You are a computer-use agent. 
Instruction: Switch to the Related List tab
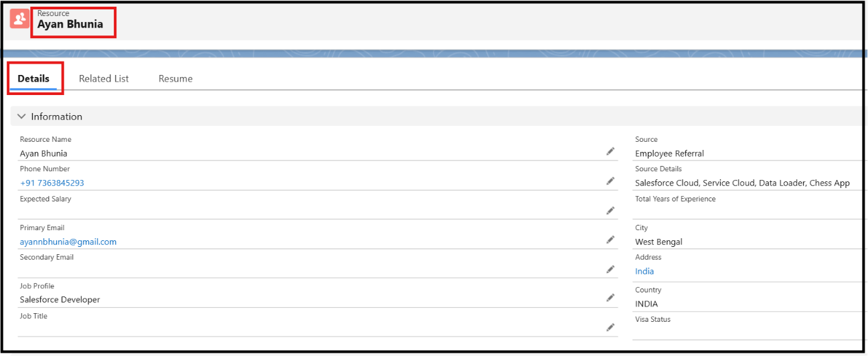tap(104, 78)
